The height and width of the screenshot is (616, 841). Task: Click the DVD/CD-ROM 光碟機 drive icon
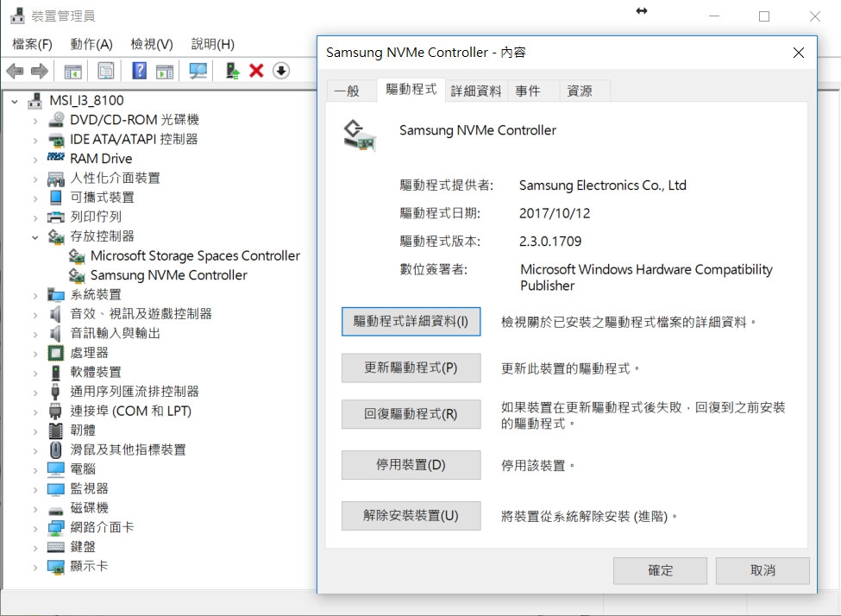(x=56, y=120)
